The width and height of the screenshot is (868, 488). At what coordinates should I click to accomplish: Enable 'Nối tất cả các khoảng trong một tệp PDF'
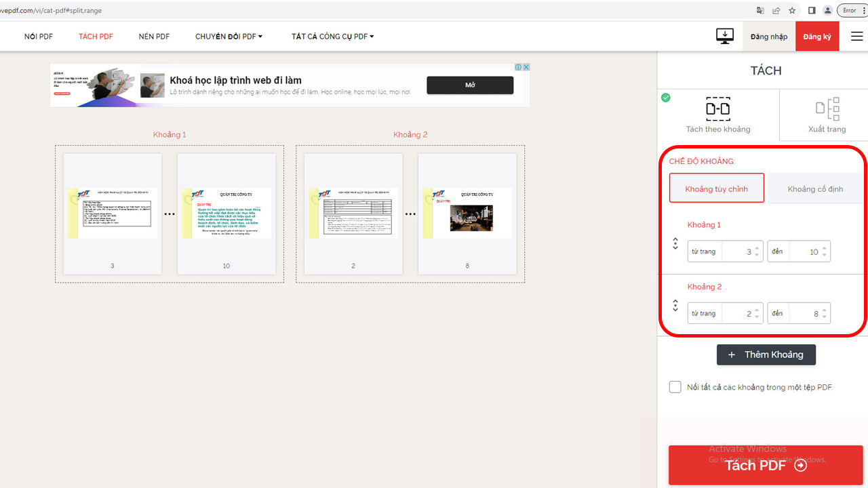point(675,386)
